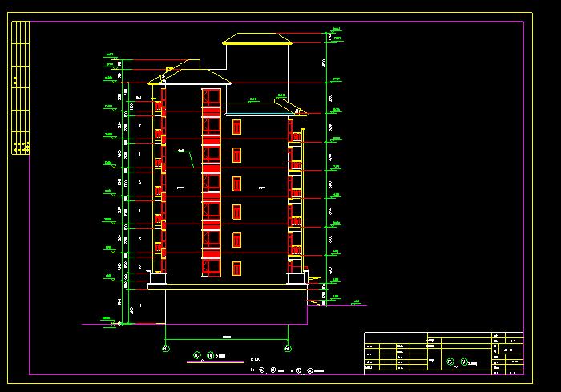Click the lower-left hip roof outline
Screen dimensions: 561x392
pos(189,78)
